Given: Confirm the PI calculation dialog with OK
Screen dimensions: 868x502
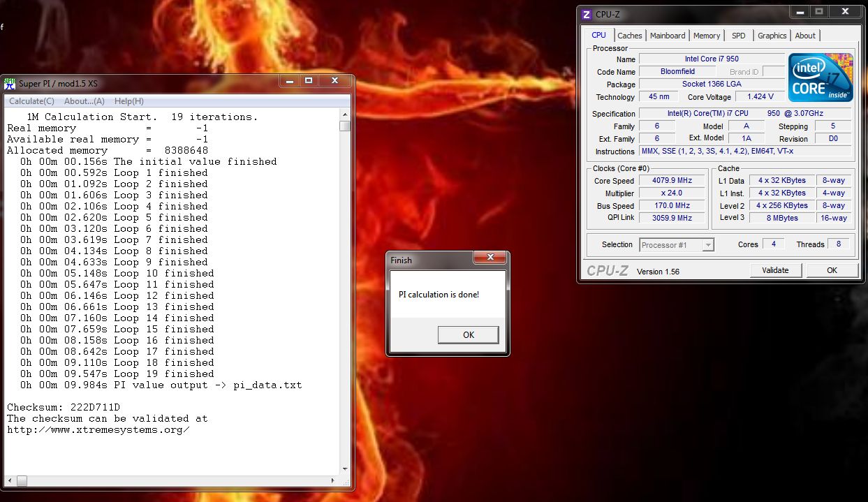Looking at the screenshot, I should pyautogui.click(x=468, y=335).
